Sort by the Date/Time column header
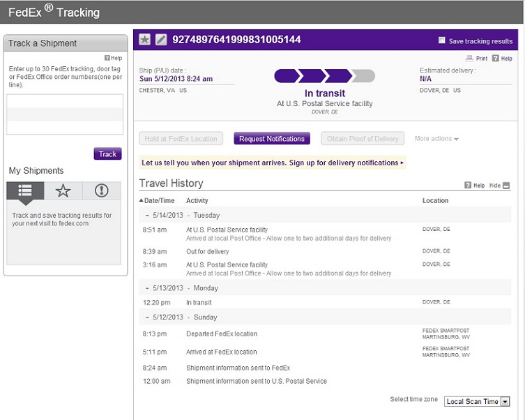This screenshot has height=420, width=525. coord(157,201)
